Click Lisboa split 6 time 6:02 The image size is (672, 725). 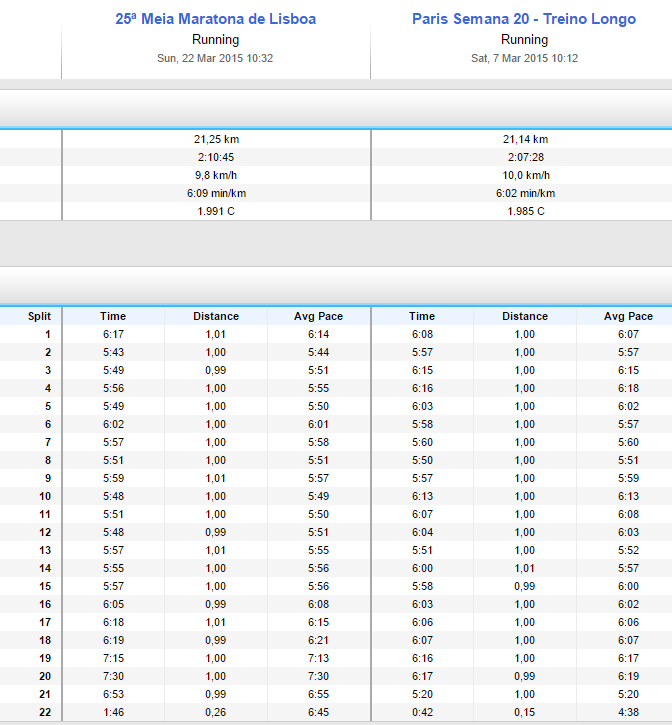(x=113, y=424)
